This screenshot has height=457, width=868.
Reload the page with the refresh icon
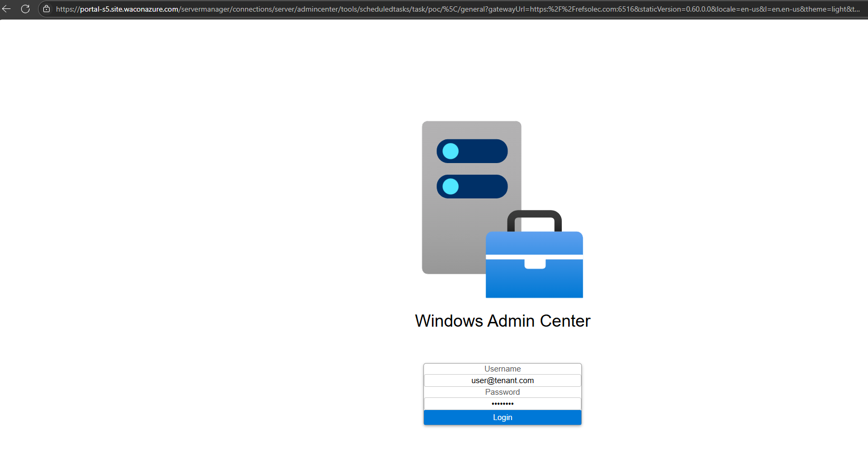pyautogui.click(x=25, y=9)
